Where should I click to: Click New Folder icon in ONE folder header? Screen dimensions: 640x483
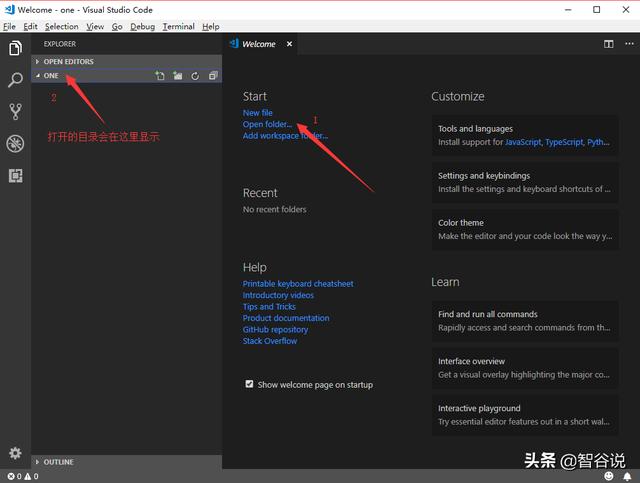[x=178, y=76]
